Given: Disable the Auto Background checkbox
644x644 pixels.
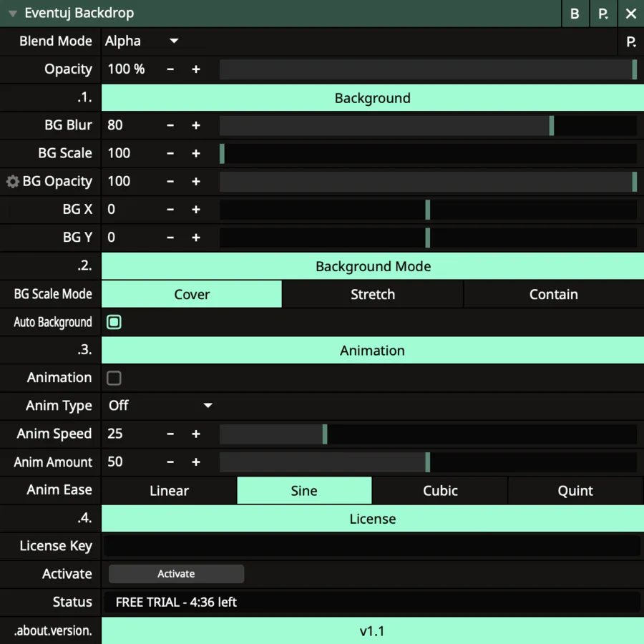Looking at the screenshot, I should coord(114,322).
